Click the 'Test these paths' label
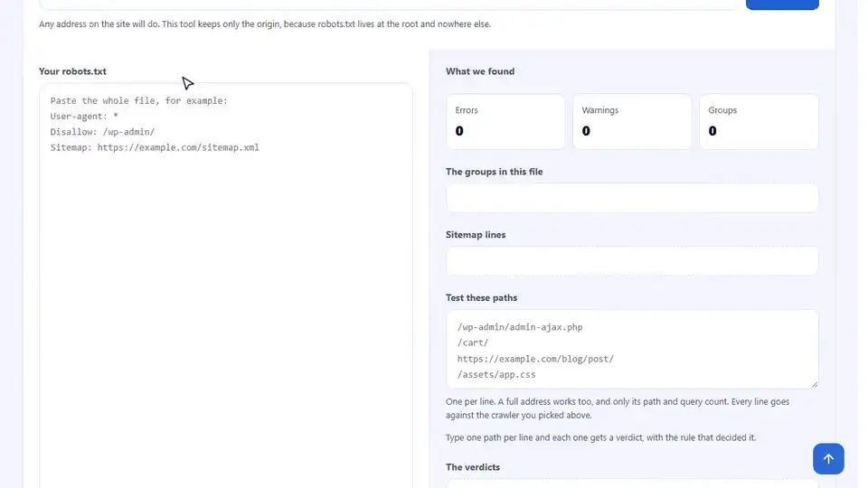 (481, 297)
